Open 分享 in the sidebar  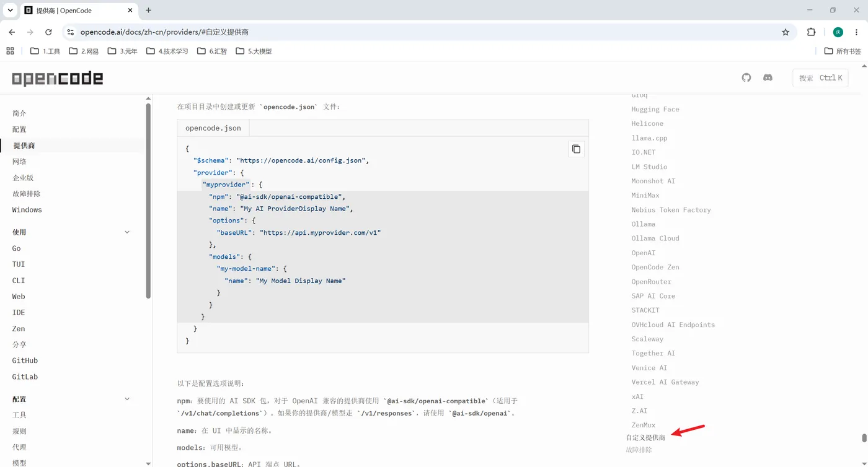tap(19, 344)
